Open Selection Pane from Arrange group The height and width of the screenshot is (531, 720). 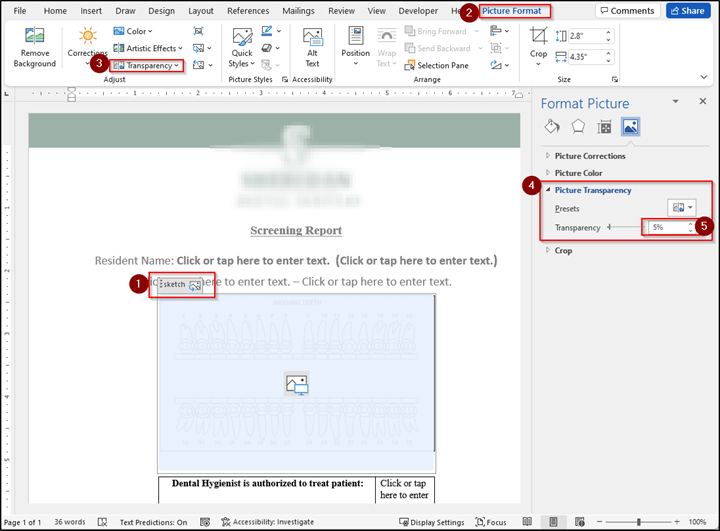tap(437, 65)
